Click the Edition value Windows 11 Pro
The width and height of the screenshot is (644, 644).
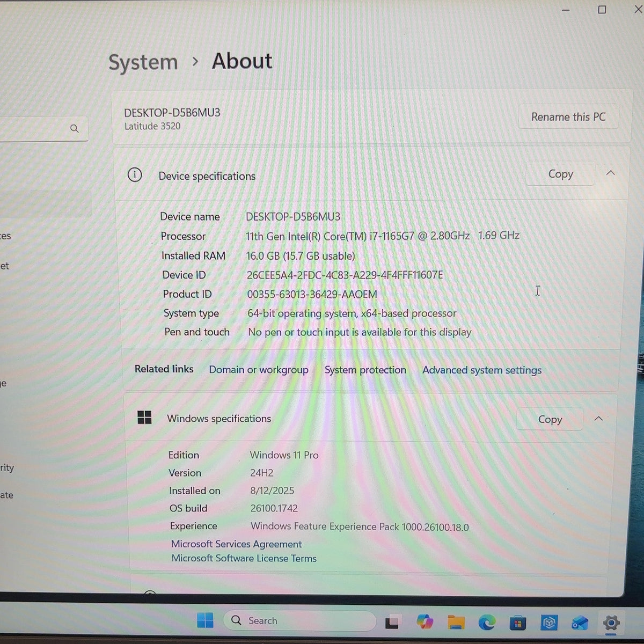(284, 455)
